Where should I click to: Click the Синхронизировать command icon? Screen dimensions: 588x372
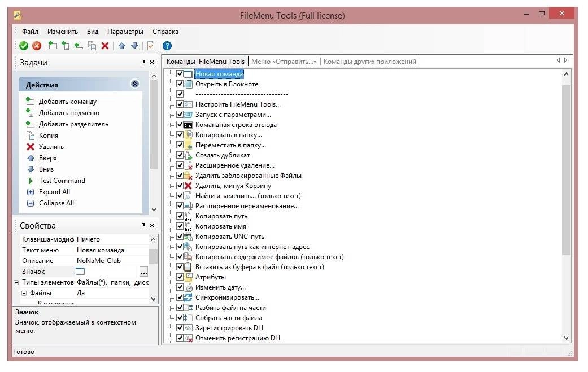[188, 297]
